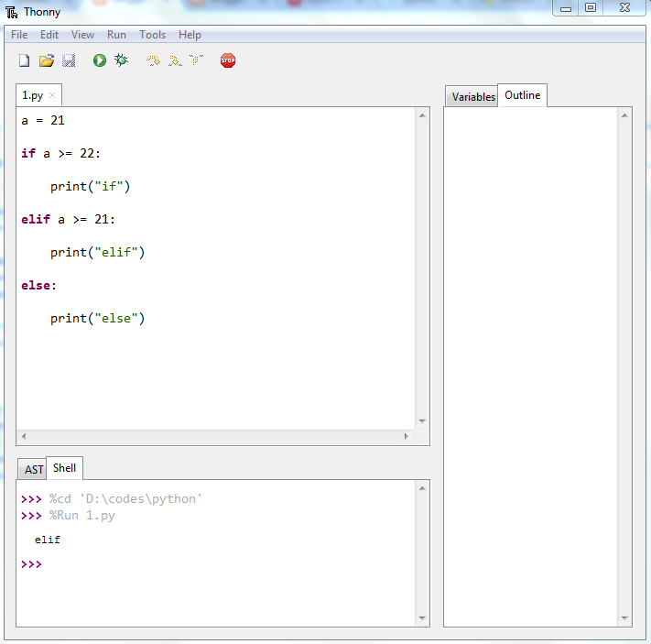The width and height of the screenshot is (651, 644).
Task: Stop execution with the red STOP icon
Action: pos(228,60)
